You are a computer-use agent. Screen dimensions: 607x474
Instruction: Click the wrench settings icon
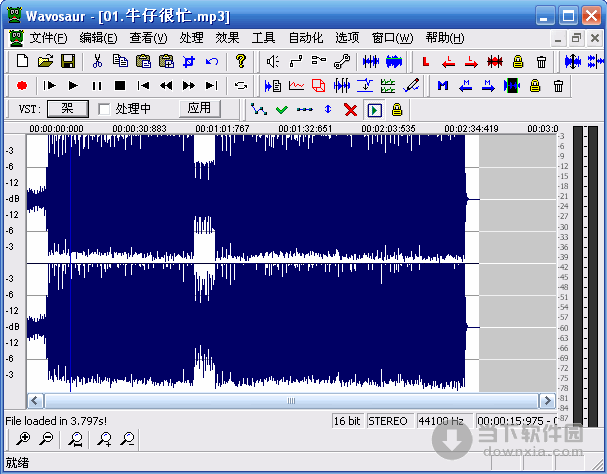(342, 61)
